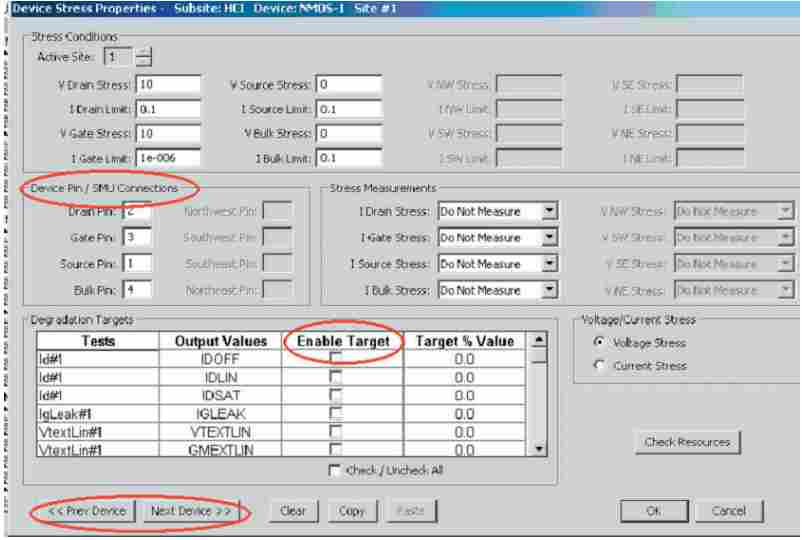Go to Next Device >>
The width and height of the screenshot is (802, 540).
coord(190,511)
